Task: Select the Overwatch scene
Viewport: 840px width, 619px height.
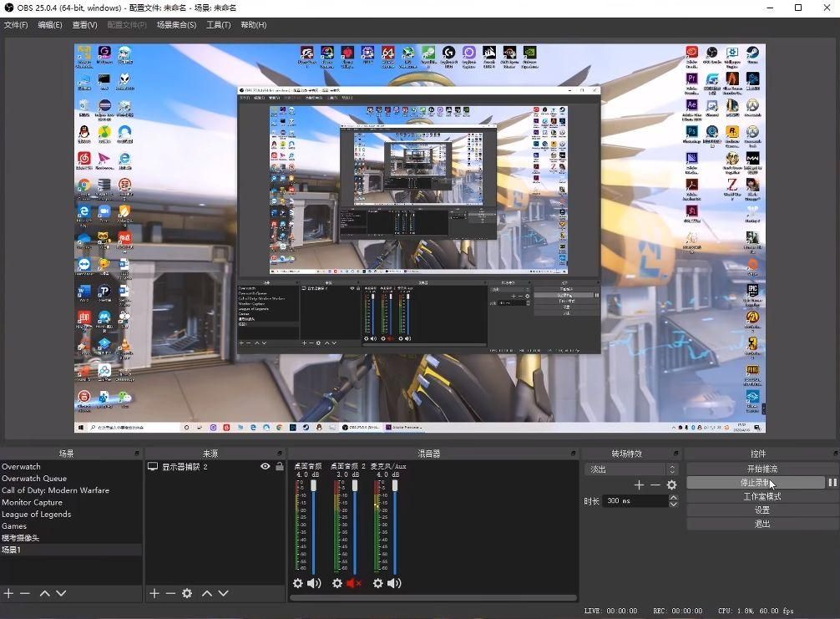Action: (71, 467)
